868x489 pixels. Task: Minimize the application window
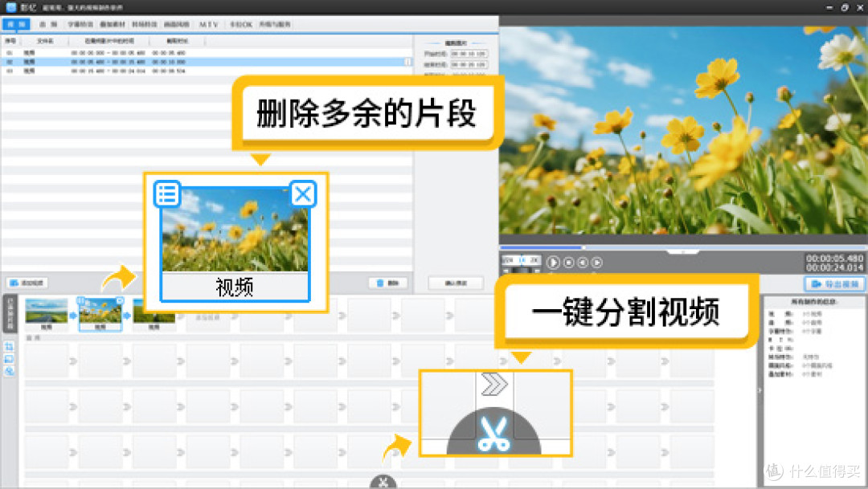tap(829, 7)
